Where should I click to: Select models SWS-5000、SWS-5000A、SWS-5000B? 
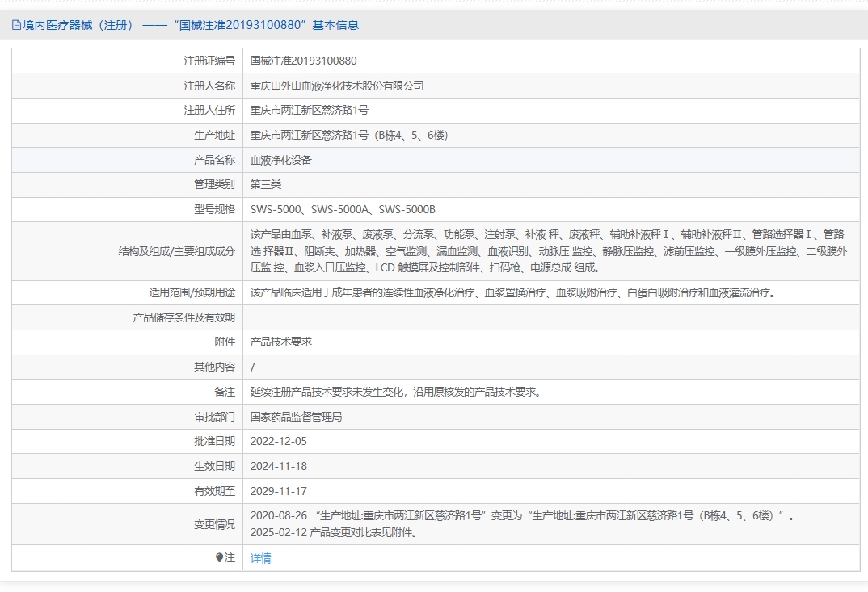pyautogui.click(x=343, y=209)
